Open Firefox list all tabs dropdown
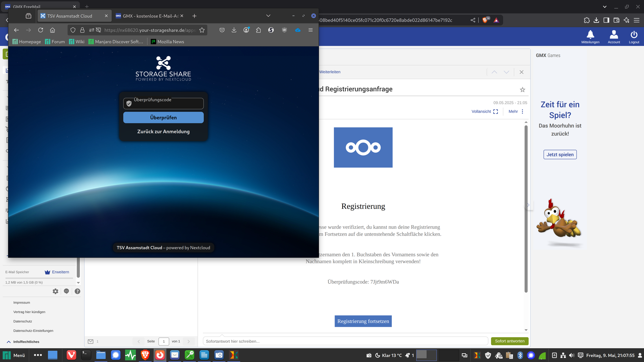644x362 pixels. [268, 16]
